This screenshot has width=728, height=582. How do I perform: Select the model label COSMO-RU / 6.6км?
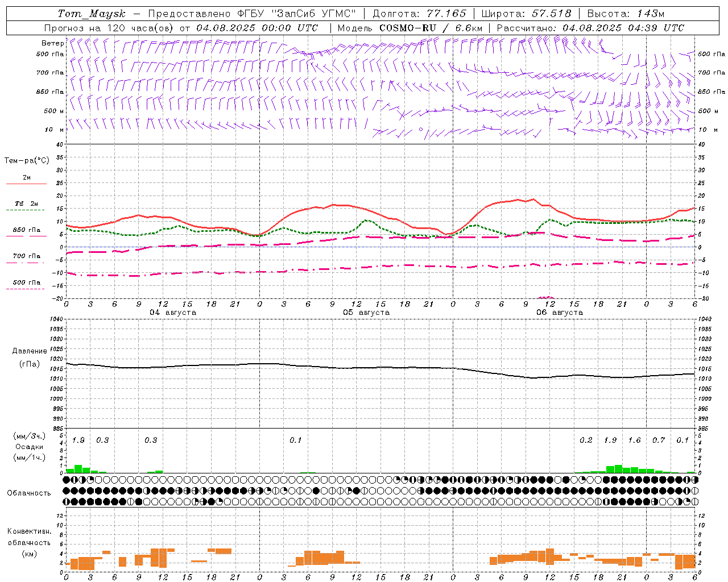431,28
